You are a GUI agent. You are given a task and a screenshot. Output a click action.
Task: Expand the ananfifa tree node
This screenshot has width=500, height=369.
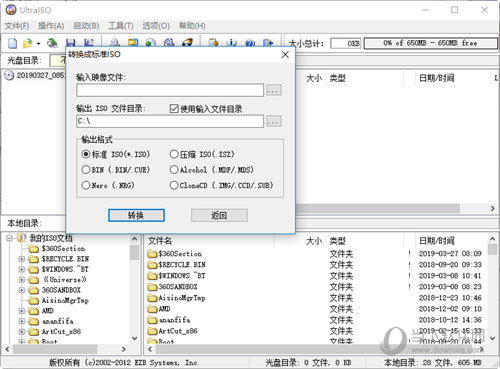click(x=22, y=321)
